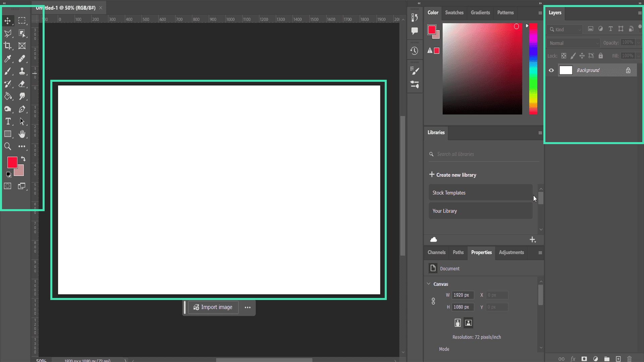Select the History Brush tool
The height and width of the screenshot is (362, 644).
tap(7, 84)
